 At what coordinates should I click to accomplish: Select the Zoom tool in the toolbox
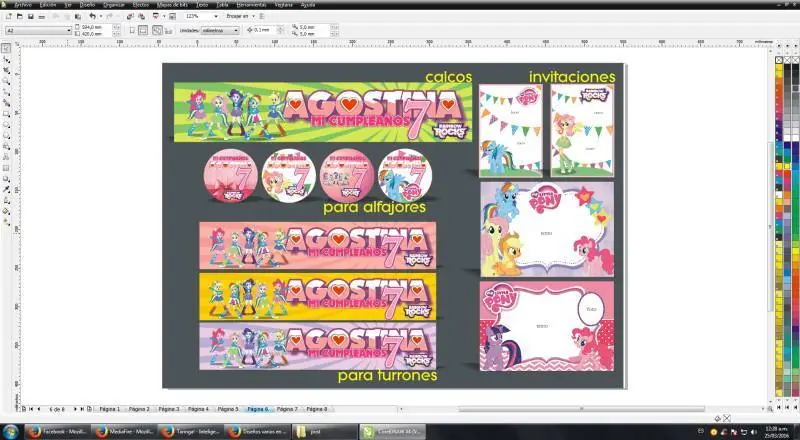(x=6, y=81)
